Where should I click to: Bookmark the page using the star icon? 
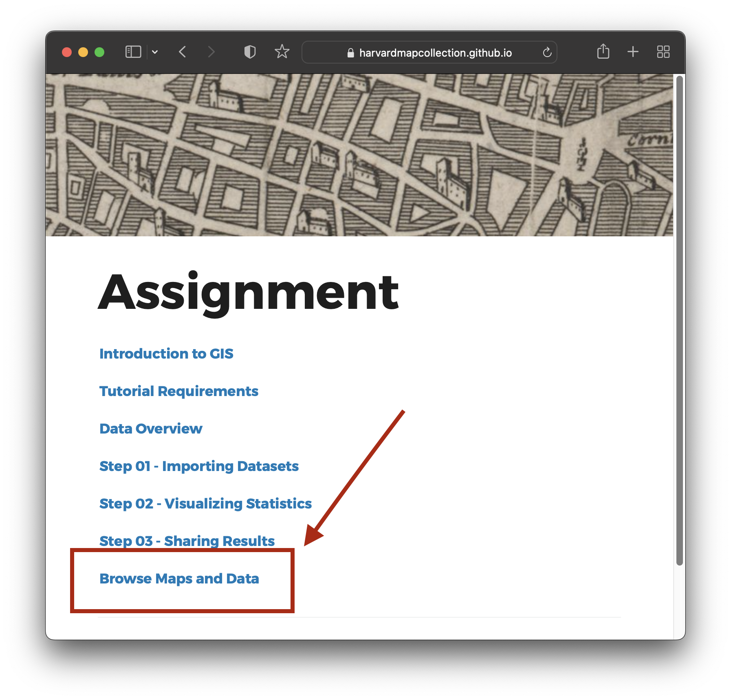pyautogui.click(x=282, y=52)
